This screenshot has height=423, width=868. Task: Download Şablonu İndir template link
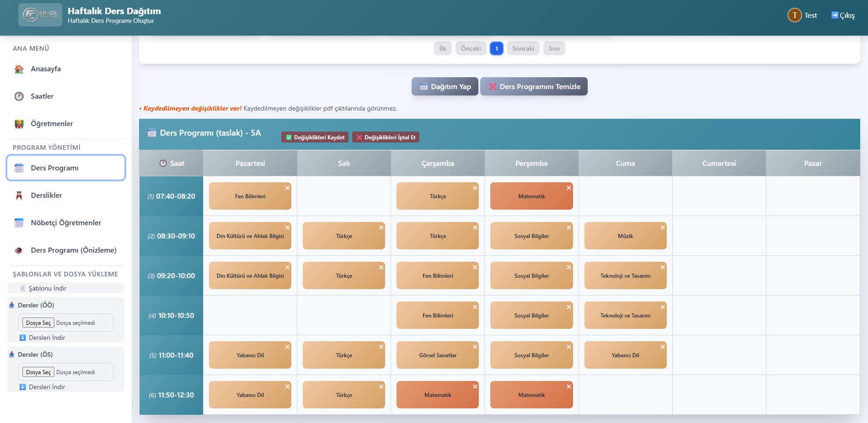47,288
